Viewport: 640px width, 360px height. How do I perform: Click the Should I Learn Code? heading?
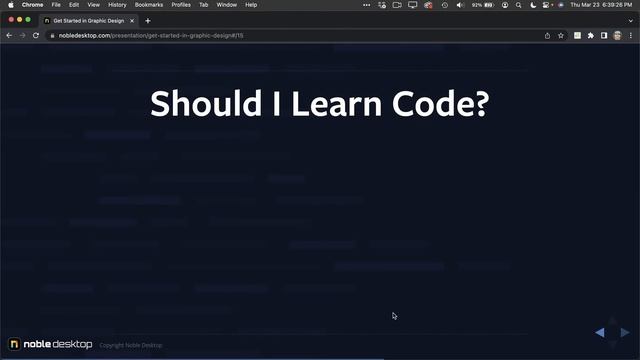[x=320, y=104]
